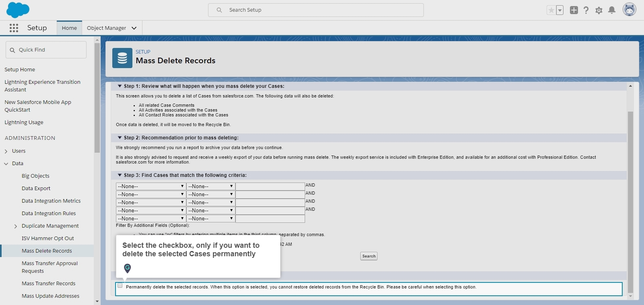The image size is (644, 305).
Task: Open first row operator dropdown
Action: [x=211, y=186]
